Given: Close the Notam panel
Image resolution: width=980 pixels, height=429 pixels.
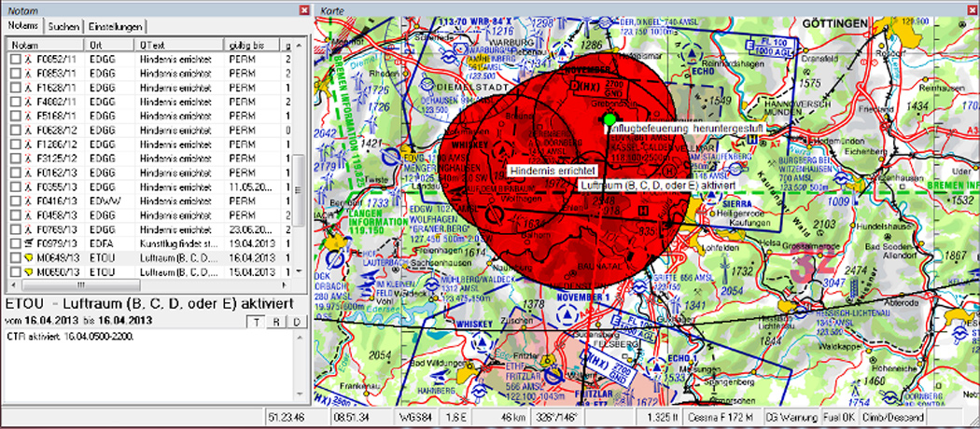Looking at the screenshot, I should click(x=303, y=10).
